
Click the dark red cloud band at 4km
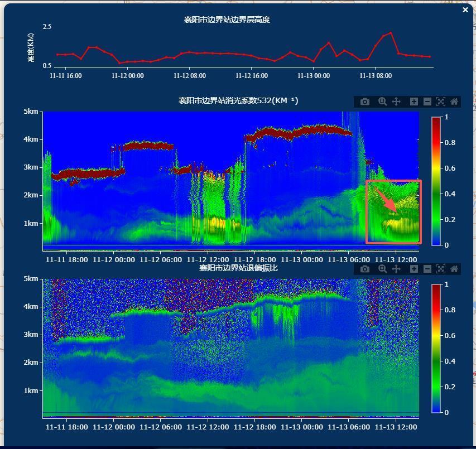click(301, 132)
